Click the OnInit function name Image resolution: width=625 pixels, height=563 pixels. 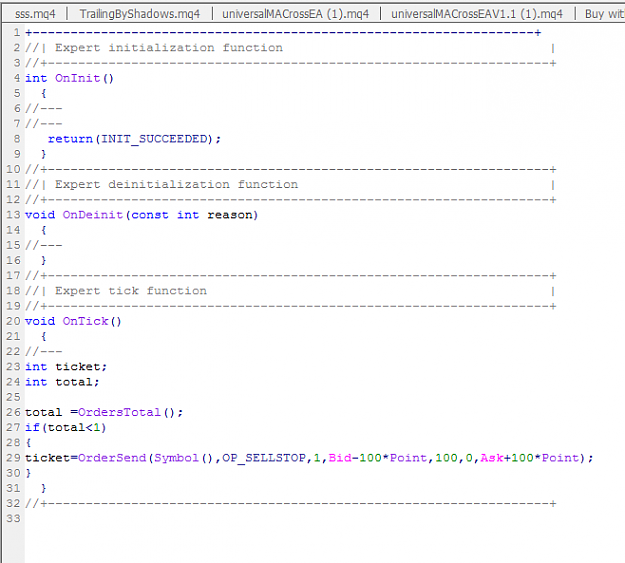point(78,78)
